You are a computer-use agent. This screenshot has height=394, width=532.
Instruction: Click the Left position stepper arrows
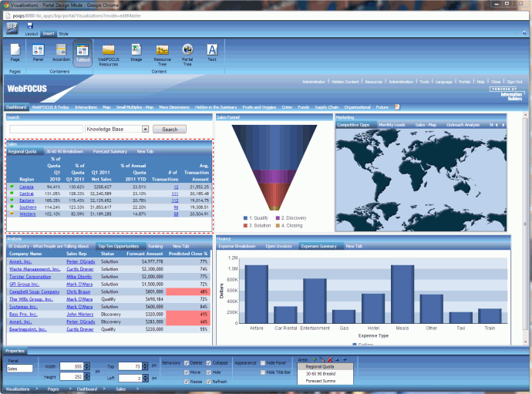tap(145, 378)
